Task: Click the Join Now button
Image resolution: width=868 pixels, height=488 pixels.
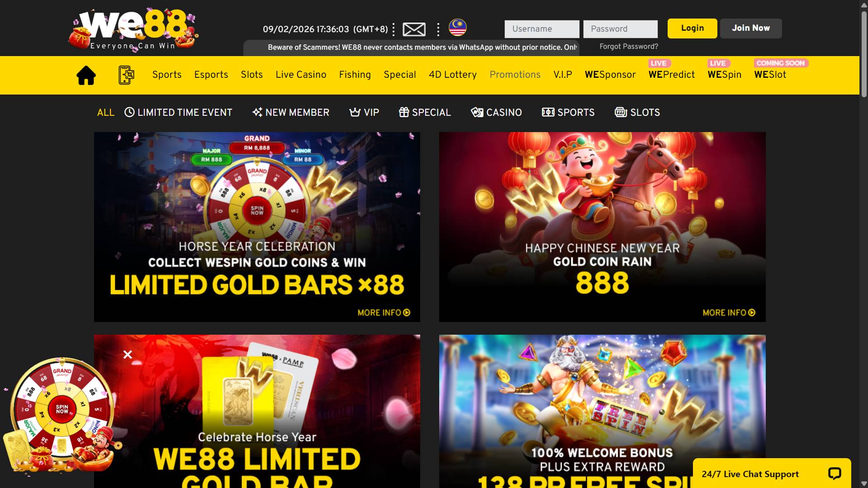Action: coord(751,28)
